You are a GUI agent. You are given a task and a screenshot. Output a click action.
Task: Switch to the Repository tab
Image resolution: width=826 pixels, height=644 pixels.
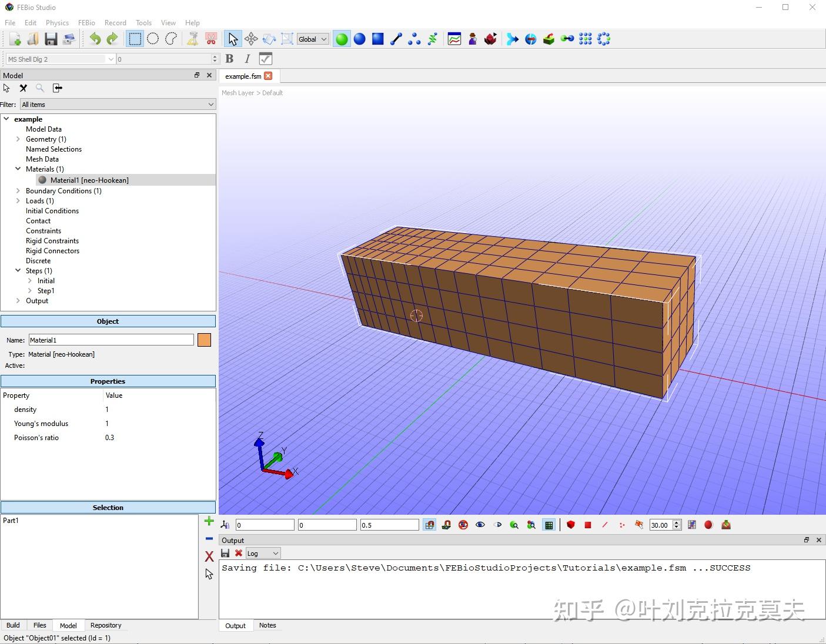click(106, 625)
